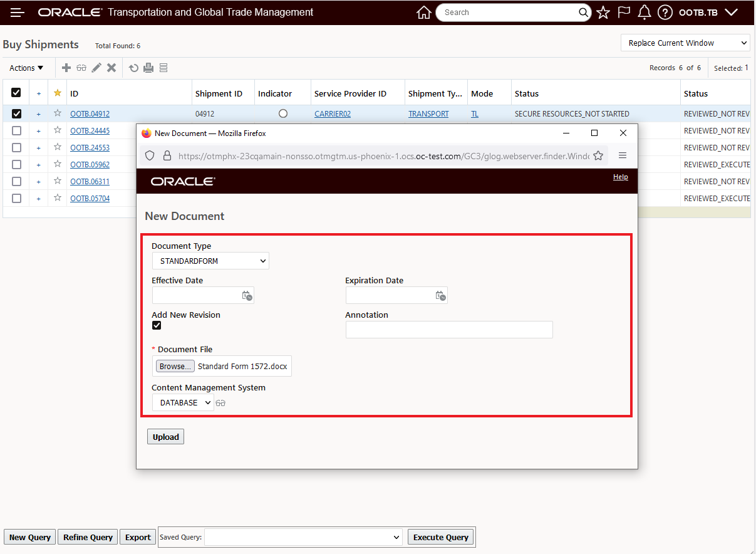The image size is (756, 554).
Task: Expand the Actions menu
Action: pyautogui.click(x=26, y=68)
